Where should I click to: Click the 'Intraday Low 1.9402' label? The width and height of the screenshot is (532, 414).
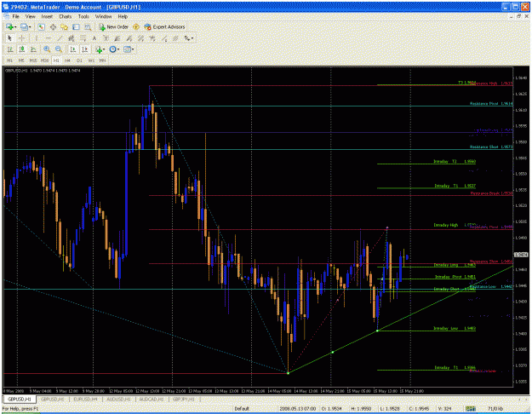click(455, 329)
